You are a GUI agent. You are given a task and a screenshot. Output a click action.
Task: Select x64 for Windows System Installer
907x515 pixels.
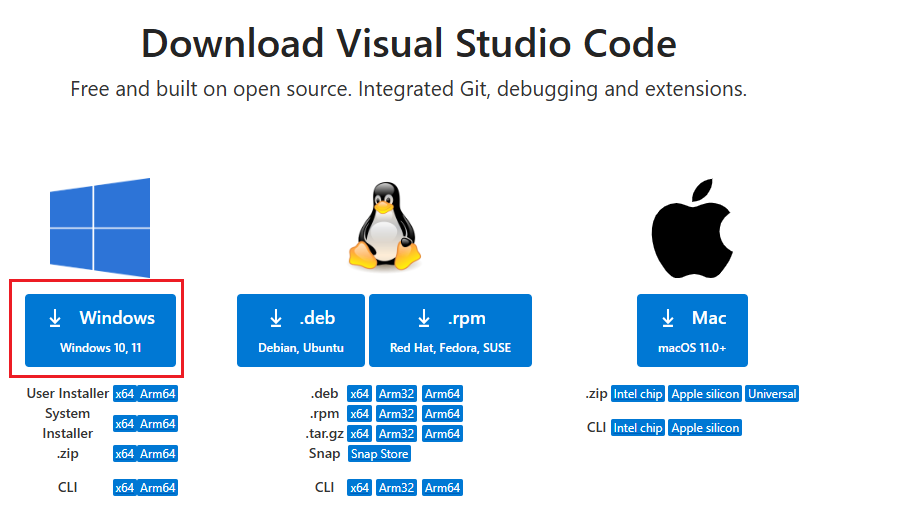point(124,424)
